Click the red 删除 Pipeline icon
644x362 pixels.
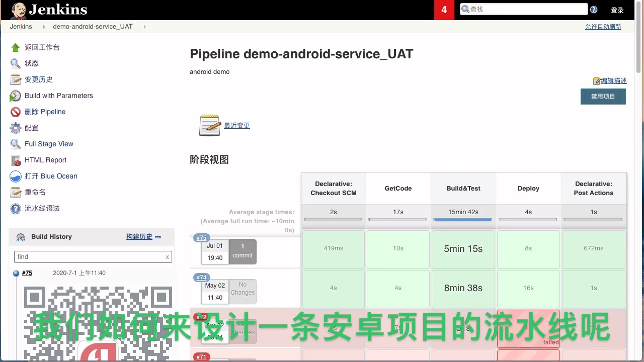[16, 112]
